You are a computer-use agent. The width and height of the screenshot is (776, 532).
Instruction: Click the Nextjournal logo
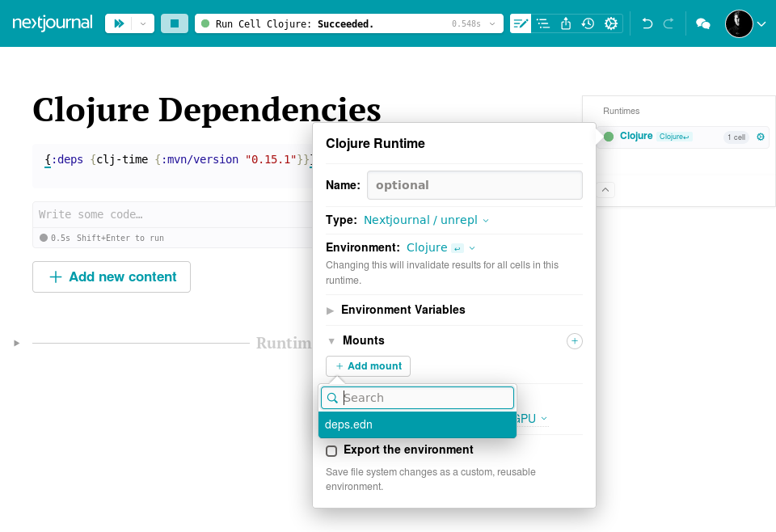(53, 23)
